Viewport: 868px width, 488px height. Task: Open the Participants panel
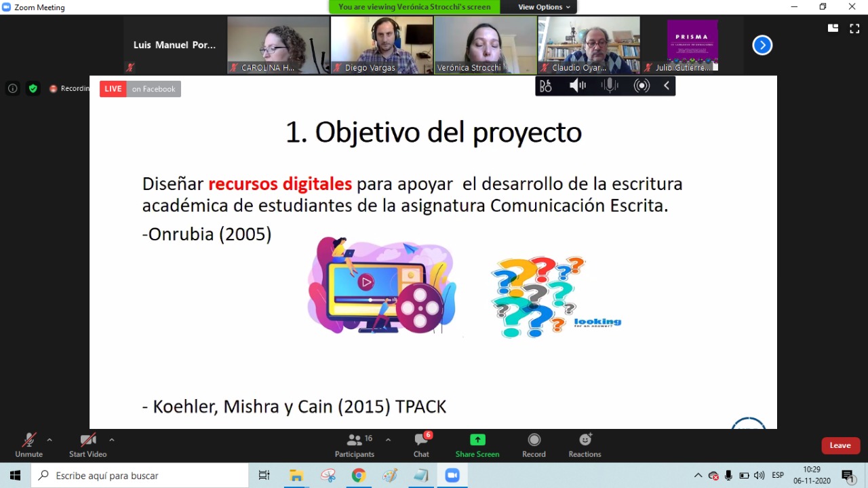pyautogui.click(x=355, y=445)
